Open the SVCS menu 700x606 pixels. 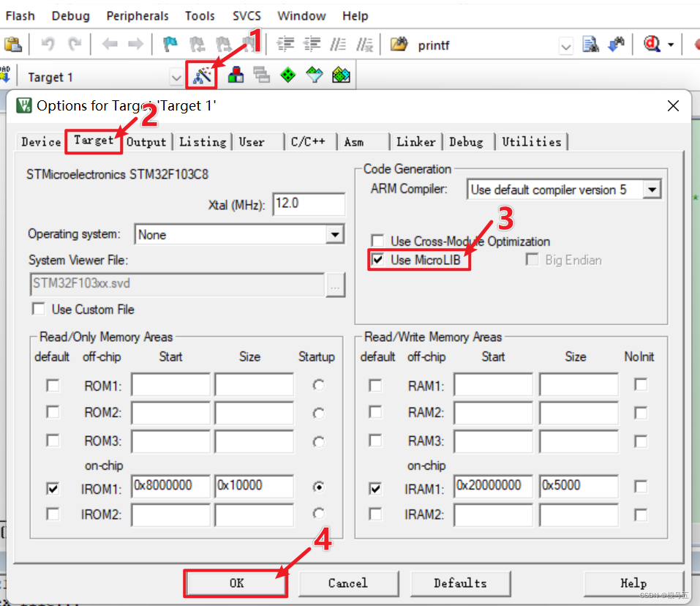[x=247, y=15]
